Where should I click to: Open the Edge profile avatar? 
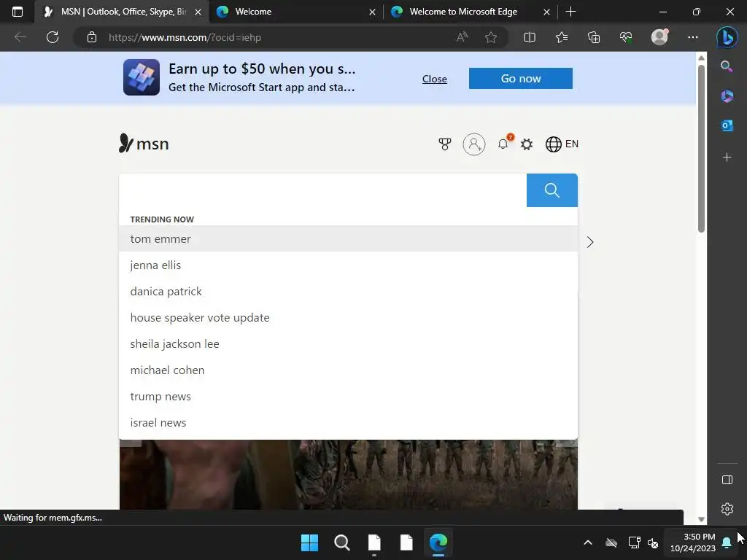pyautogui.click(x=659, y=37)
